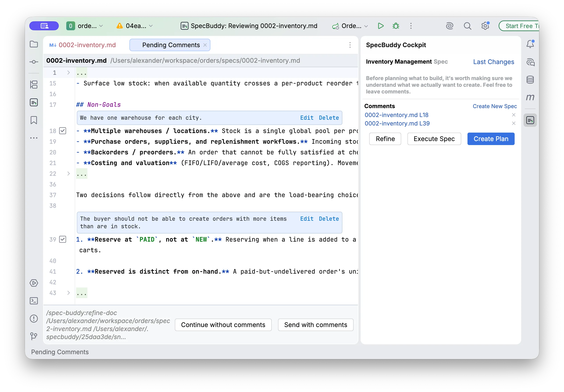Open the Database tool window
This screenshot has width=564, height=392.
pyautogui.click(x=530, y=80)
